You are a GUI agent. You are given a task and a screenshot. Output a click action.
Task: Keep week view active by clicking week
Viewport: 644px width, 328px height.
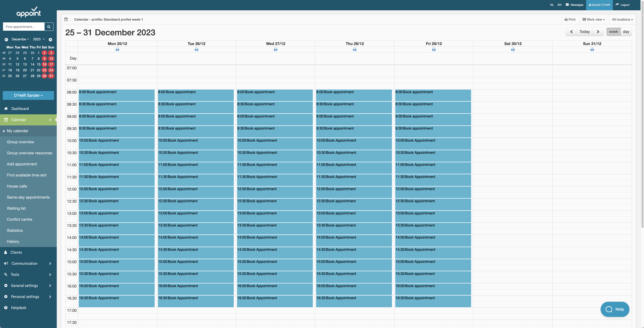tap(613, 32)
